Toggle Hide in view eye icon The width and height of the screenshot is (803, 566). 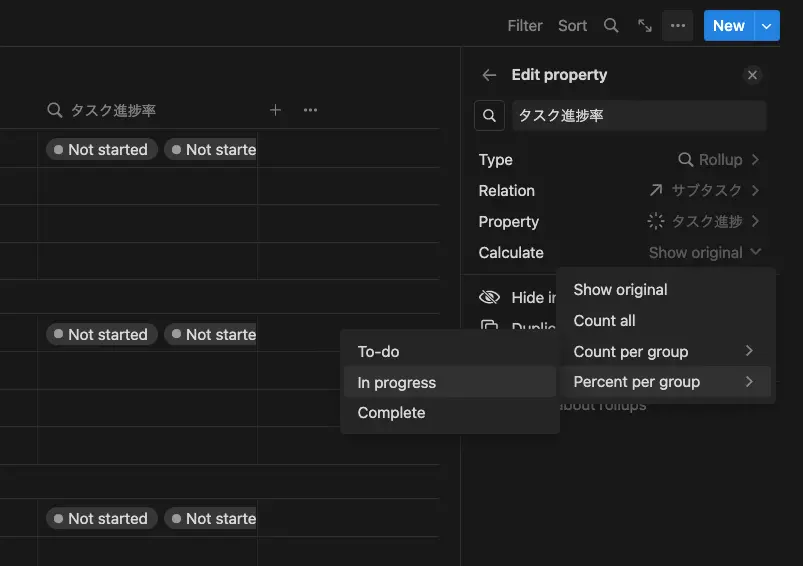point(489,297)
